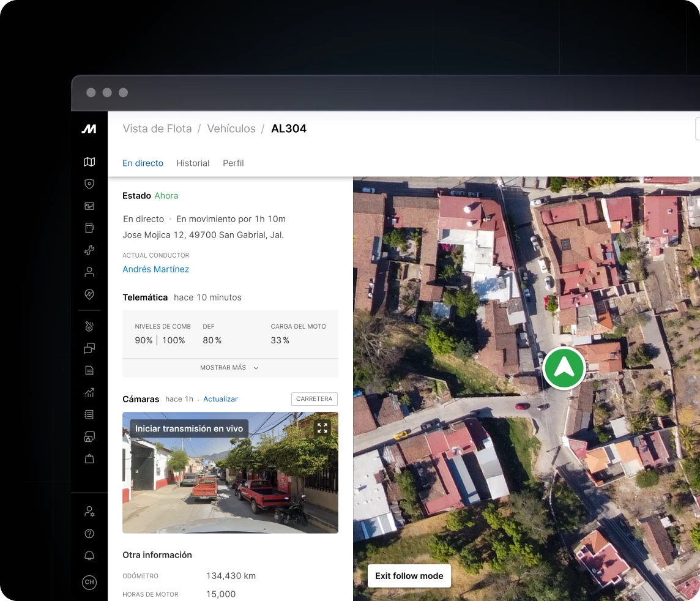700x601 pixels.
Task: Open the map Fleet View icon
Action: pos(89,162)
